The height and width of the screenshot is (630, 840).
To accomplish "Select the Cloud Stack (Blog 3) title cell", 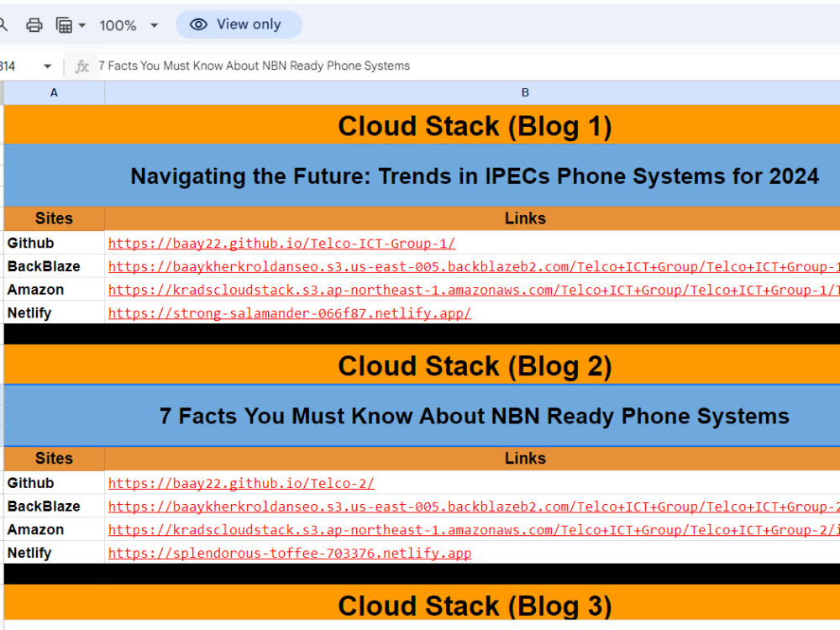I will coord(475,606).
